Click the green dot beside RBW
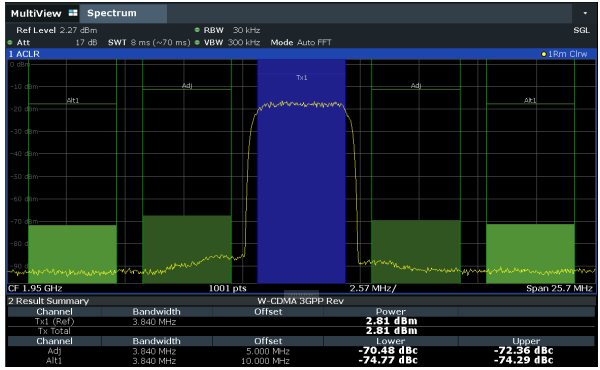Screen dimensions: 600x370 pyautogui.click(x=197, y=30)
